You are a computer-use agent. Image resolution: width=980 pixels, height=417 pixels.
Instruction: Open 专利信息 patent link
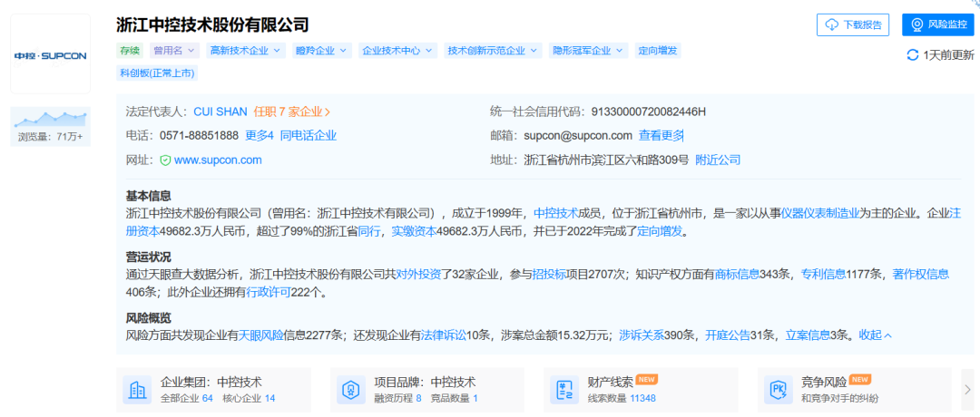pyautogui.click(x=824, y=274)
